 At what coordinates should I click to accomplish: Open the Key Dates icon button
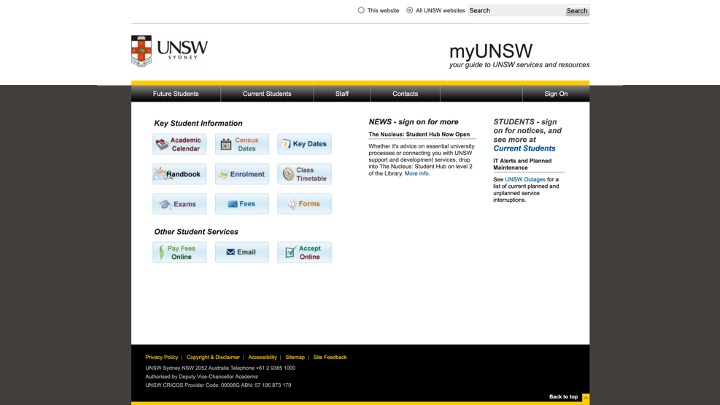coord(304,144)
